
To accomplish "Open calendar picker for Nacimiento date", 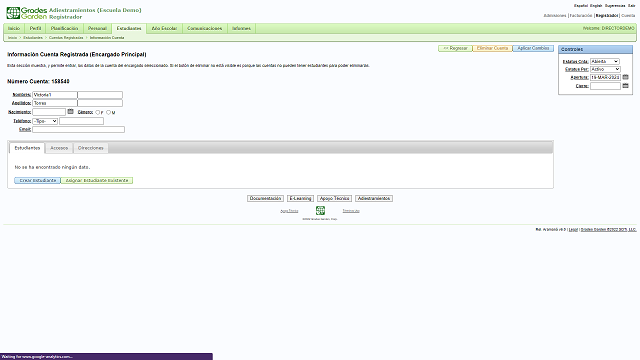I will (70, 111).
